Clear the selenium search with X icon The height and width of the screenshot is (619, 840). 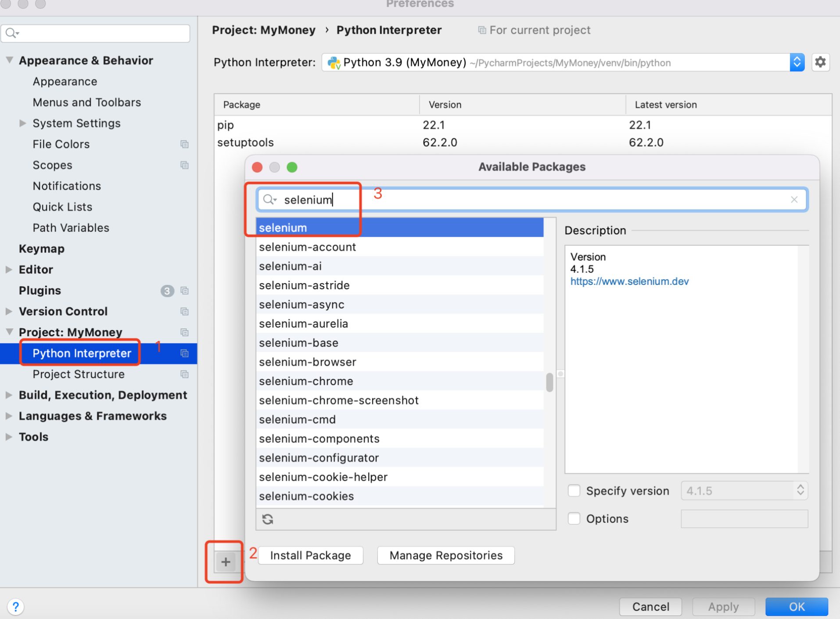click(794, 200)
